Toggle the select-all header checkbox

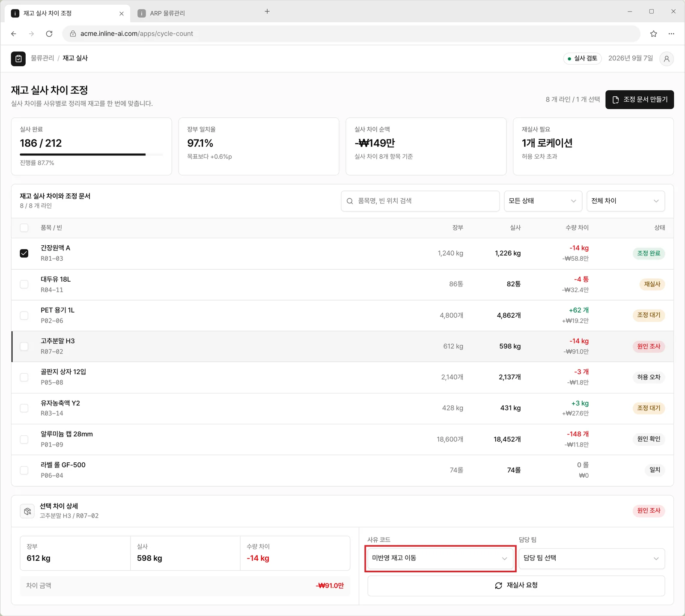24,228
